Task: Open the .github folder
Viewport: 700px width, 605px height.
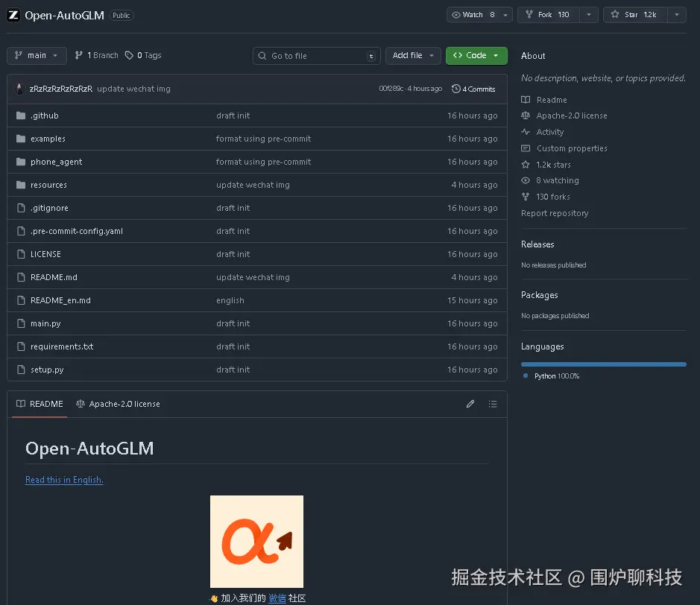Action: [x=45, y=115]
